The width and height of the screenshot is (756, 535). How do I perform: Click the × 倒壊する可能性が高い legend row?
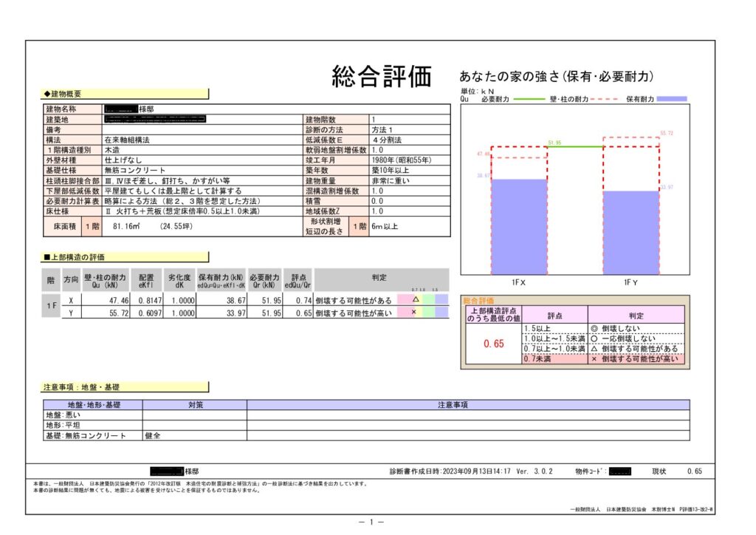636,358
